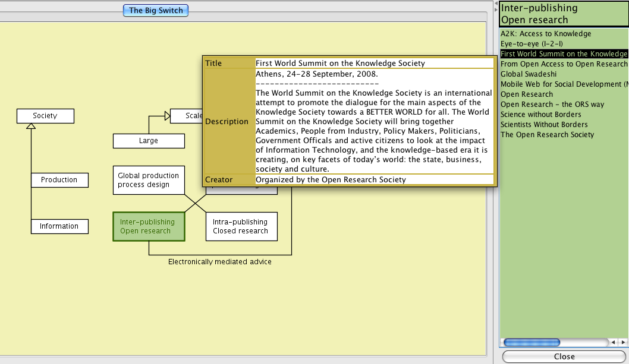Select the Information concept box
The image size is (629, 364).
[59, 226]
